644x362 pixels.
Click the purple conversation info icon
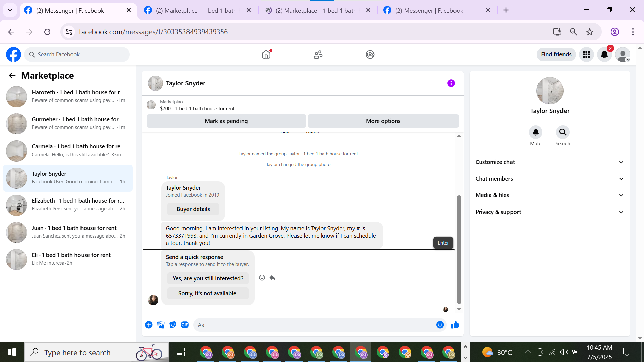click(x=451, y=83)
